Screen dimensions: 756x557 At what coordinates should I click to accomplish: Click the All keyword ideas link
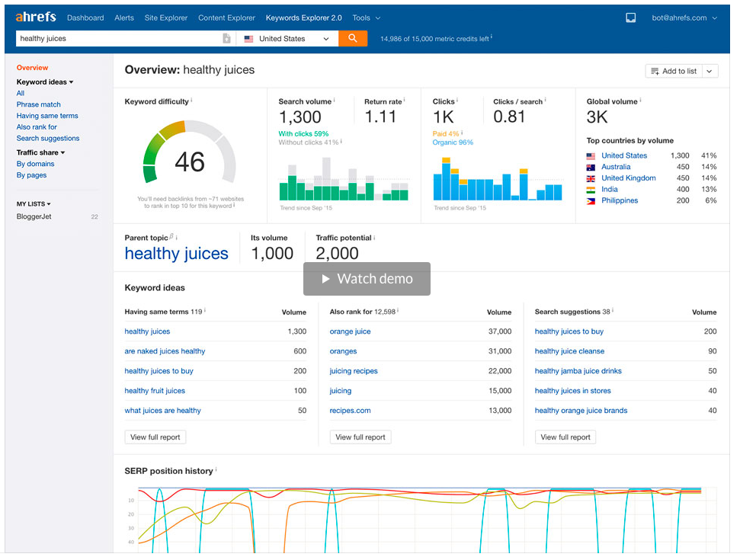click(21, 93)
